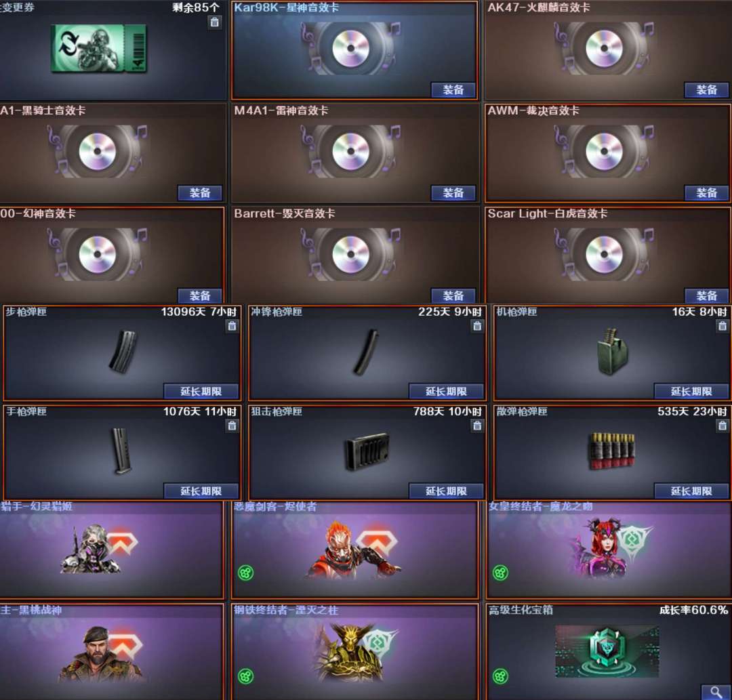Click the green badge on 女皇终结者 card

point(500,573)
